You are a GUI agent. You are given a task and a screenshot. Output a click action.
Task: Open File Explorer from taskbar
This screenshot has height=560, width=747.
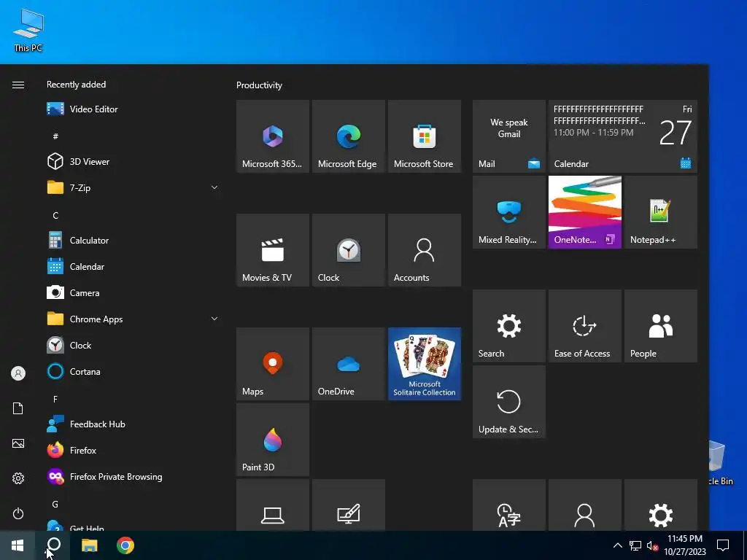90,545
